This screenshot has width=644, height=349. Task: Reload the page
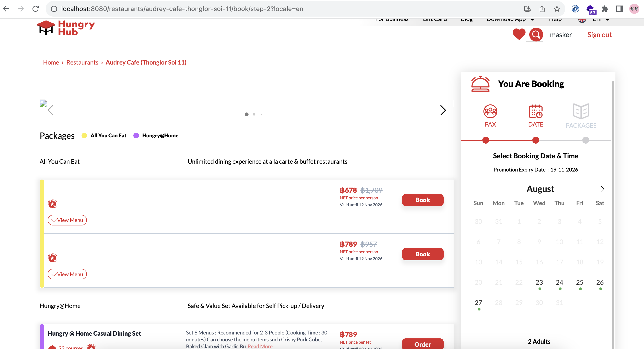[x=35, y=9]
